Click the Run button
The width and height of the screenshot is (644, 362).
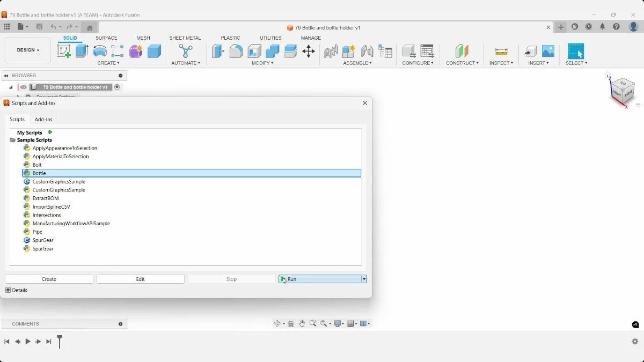[x=320, y=279]
